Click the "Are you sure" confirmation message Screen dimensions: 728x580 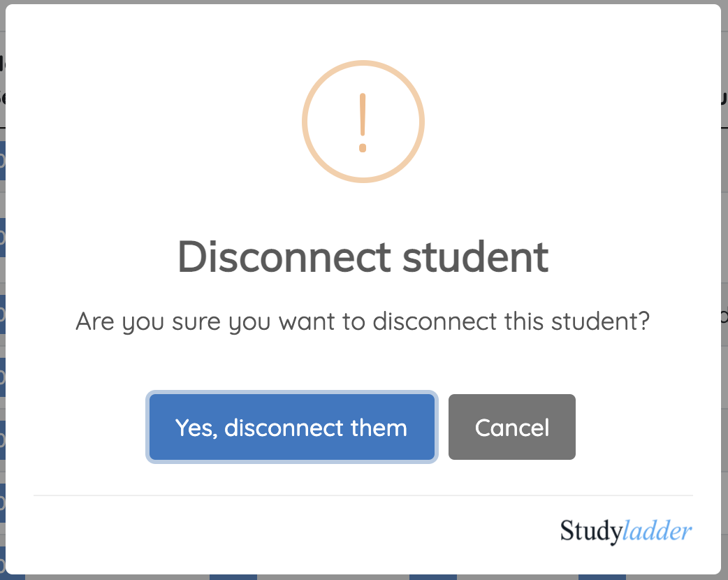coord(363,321)
